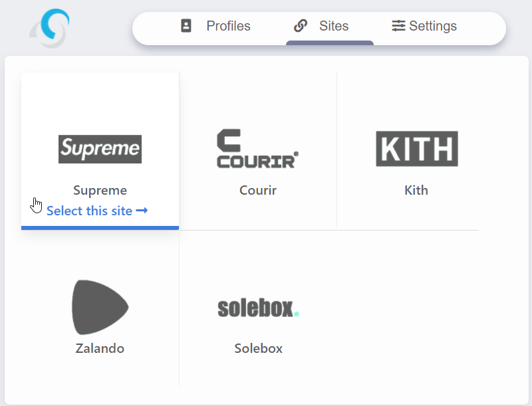Click the Kith logo image
The height and width of the screenshot is (406, 532).
coord(416,148)
